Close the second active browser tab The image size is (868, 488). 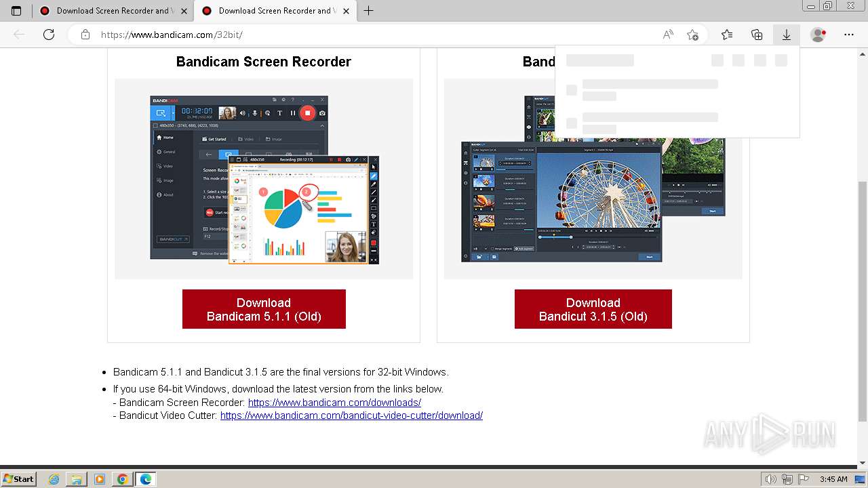click(346, 11)
